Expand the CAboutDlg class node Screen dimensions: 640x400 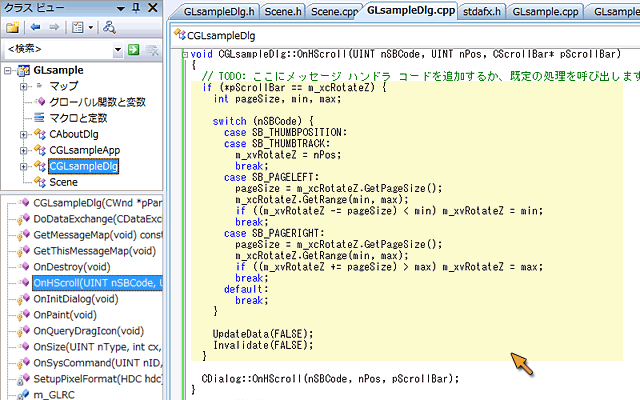24,134
